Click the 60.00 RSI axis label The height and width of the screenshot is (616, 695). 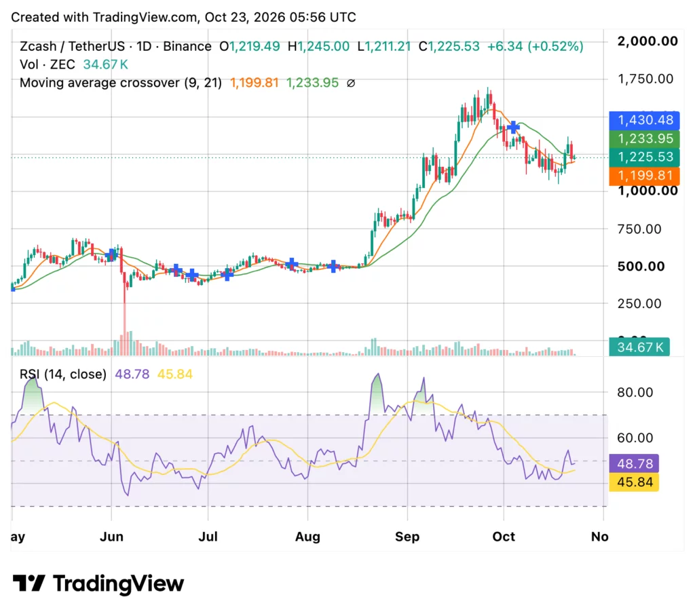coord(635,438)
